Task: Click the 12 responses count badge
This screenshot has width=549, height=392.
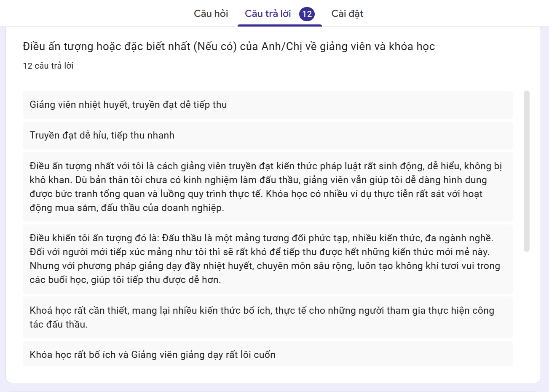Action: 307,14
